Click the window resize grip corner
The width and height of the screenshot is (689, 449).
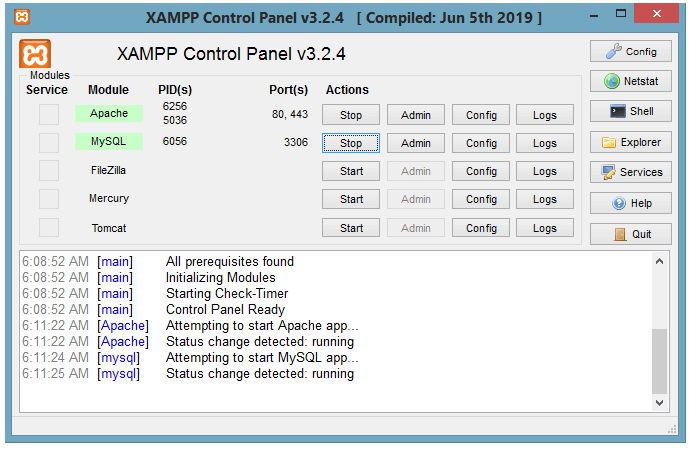tap(672, 429)
